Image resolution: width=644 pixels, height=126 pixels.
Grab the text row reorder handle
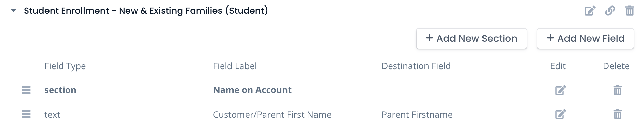[x=26, y=114]
